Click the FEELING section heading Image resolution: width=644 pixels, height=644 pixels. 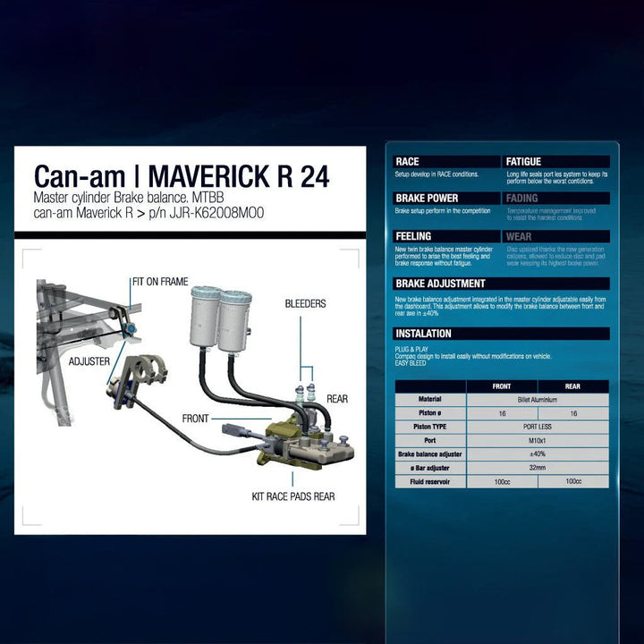pos(413,237)
